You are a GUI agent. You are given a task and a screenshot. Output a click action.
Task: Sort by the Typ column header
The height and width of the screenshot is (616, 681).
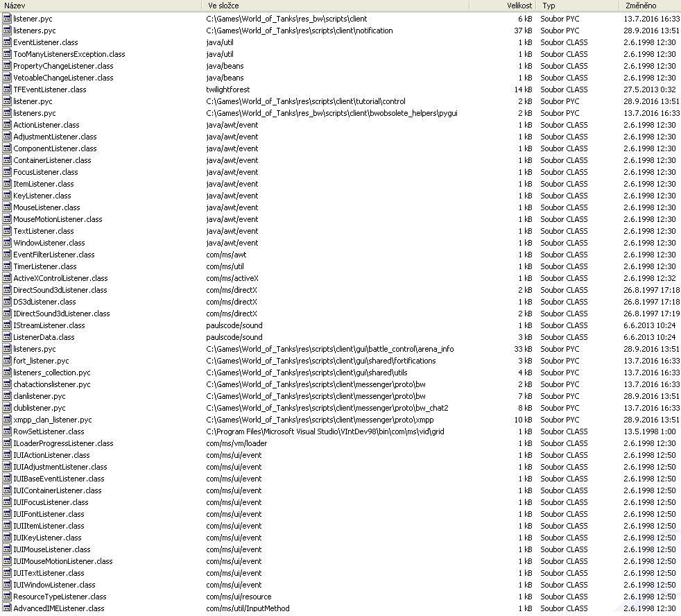(x=578, y=6)
